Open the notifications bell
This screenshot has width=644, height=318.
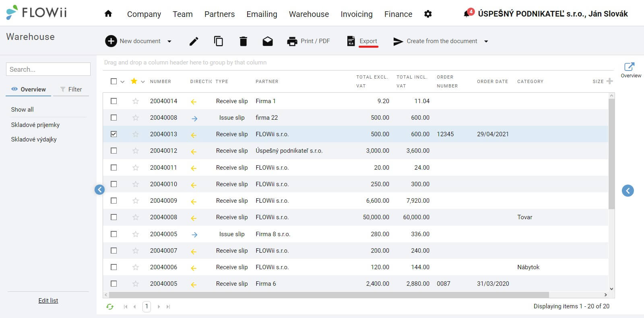(467, 14)
